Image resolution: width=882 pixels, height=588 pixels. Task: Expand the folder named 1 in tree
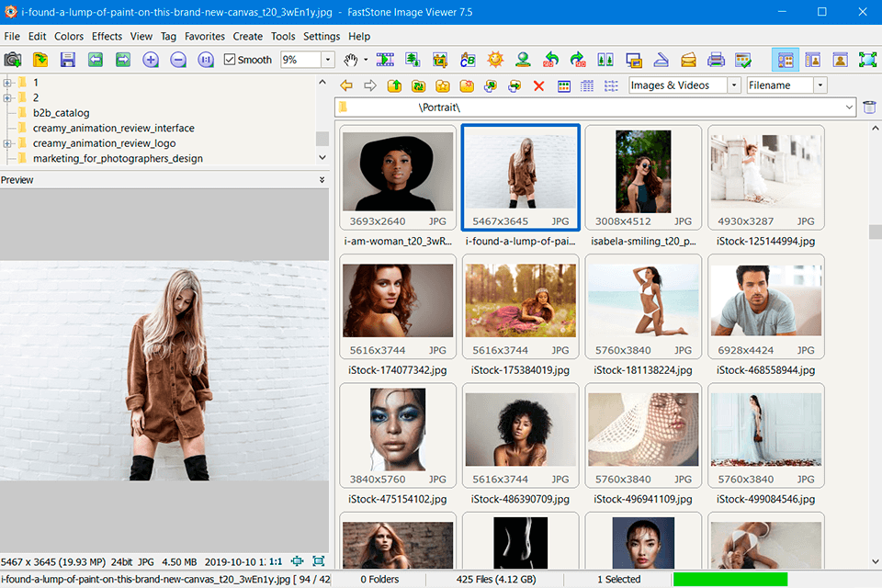[x=7, y=83]
